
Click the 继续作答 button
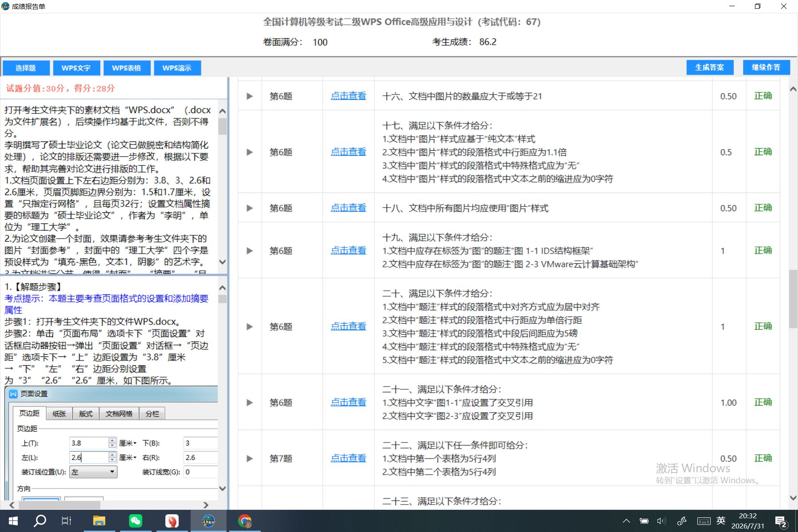767,67
